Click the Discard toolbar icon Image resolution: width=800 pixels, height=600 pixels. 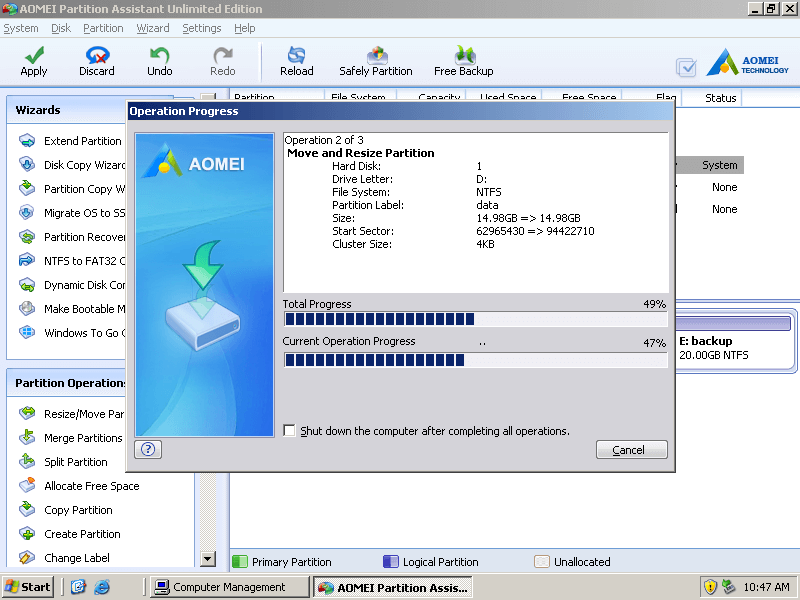(x=97, y=54)
